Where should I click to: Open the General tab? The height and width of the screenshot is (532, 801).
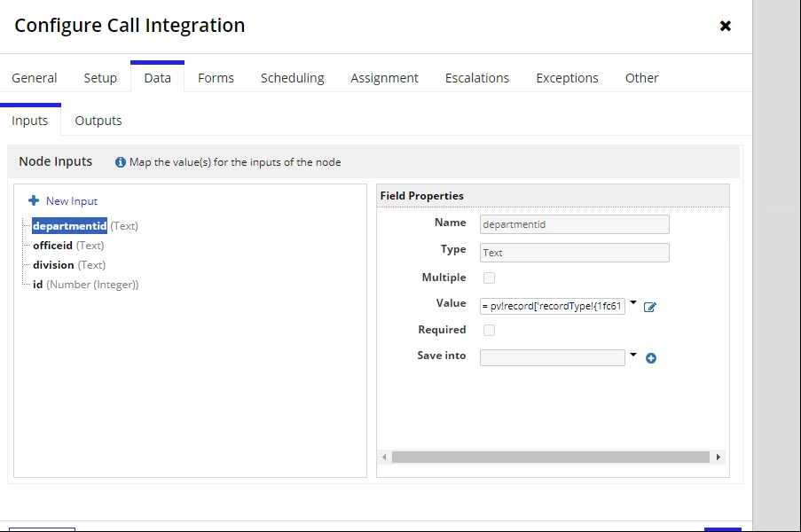pyautogui.click(x=35, y=78)
